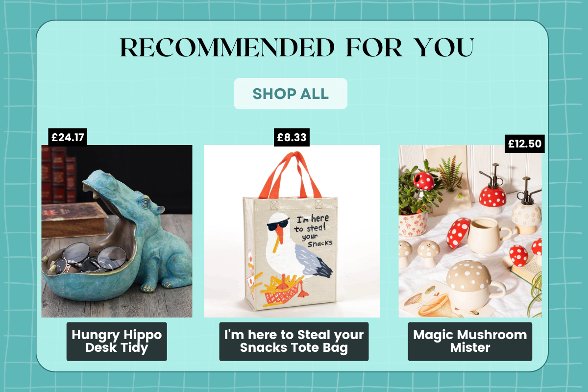Click the Recommended For You heading
Screen dimensions: 588x392
coord(297,48)
